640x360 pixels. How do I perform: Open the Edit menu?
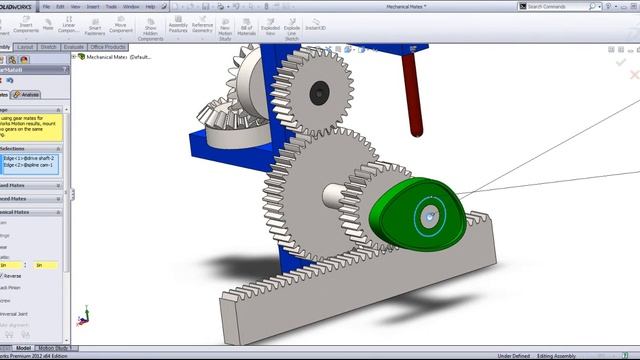click(x=60, y=7)
